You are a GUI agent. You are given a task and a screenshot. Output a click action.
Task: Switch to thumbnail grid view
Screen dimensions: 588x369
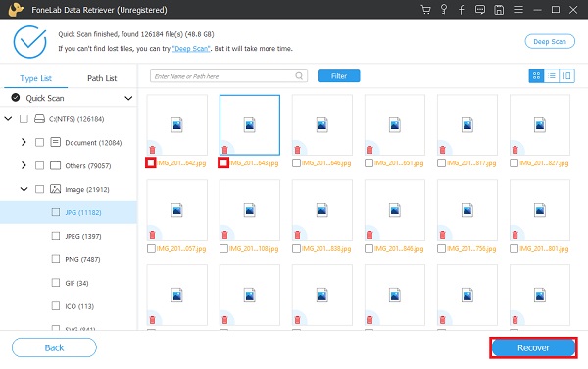(536, 76)
